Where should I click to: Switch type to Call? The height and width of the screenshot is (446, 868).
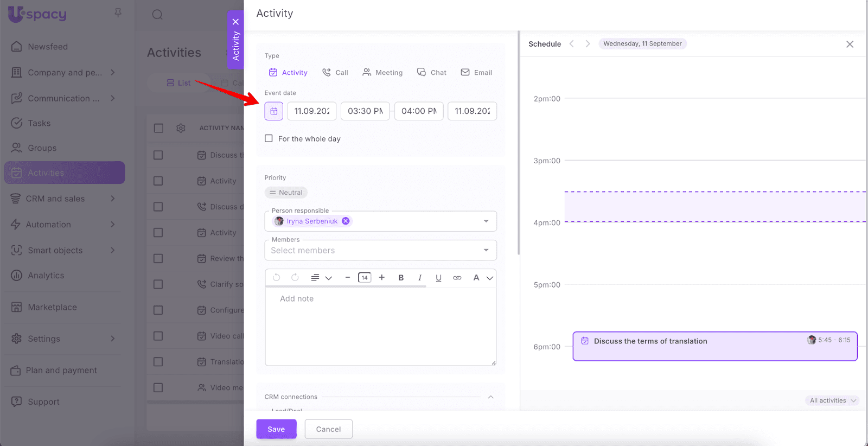click(335, 73)
